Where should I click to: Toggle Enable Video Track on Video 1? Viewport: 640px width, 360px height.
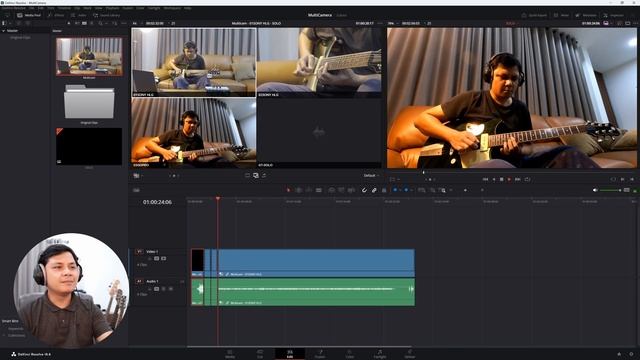coord(164,258)
